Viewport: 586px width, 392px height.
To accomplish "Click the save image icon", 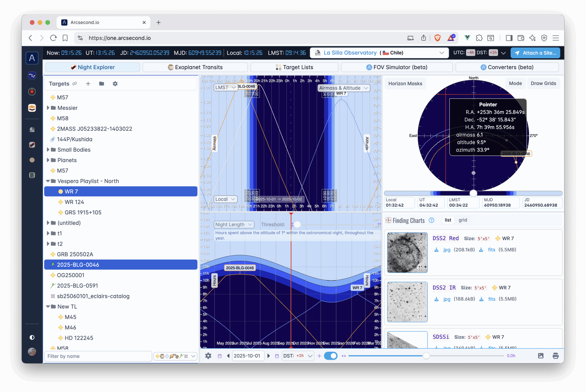I will 540,356.
